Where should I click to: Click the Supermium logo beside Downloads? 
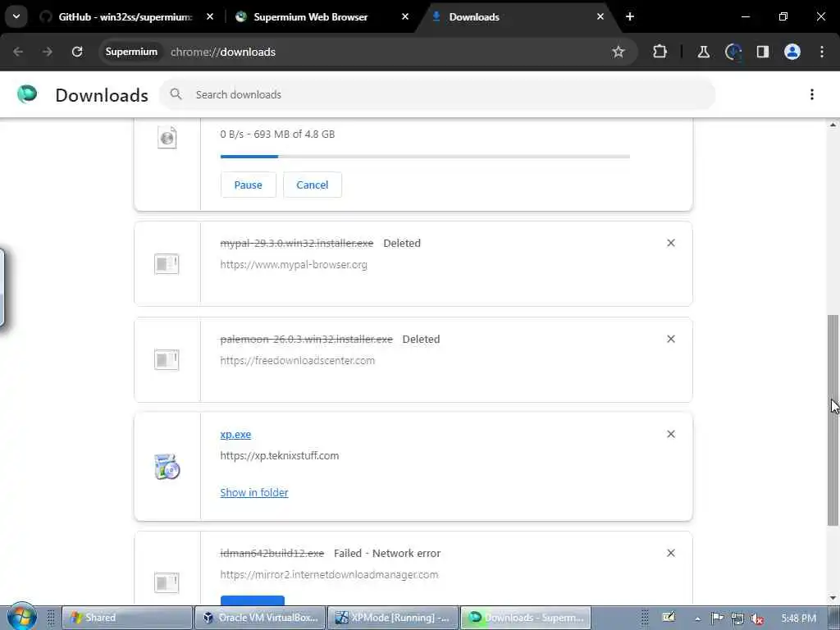(x=27, y=94)
